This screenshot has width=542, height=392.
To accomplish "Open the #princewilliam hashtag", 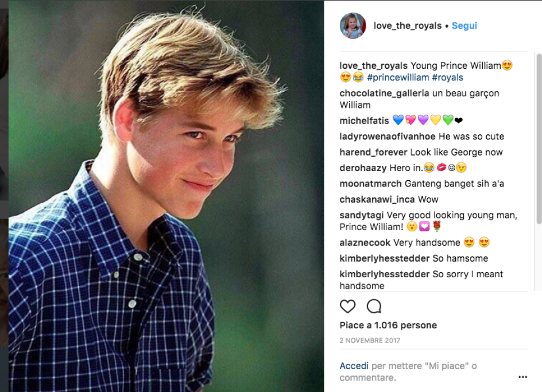I will tap(398, 77).
